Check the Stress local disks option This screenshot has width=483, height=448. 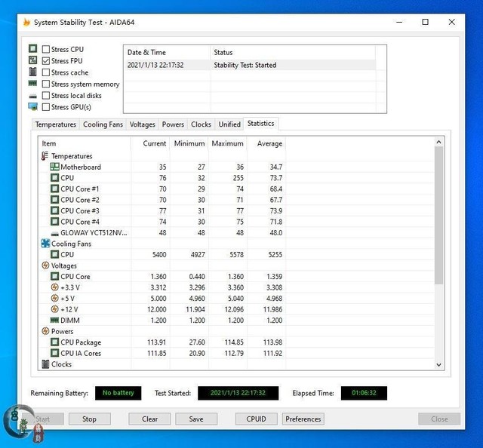point(46,96)
